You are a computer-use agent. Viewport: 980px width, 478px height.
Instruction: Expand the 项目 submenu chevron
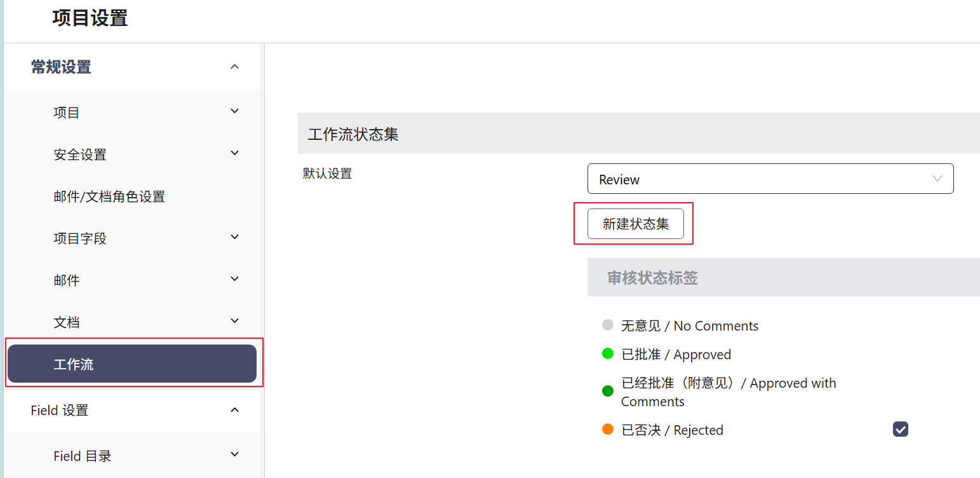(x=234, y=111)
